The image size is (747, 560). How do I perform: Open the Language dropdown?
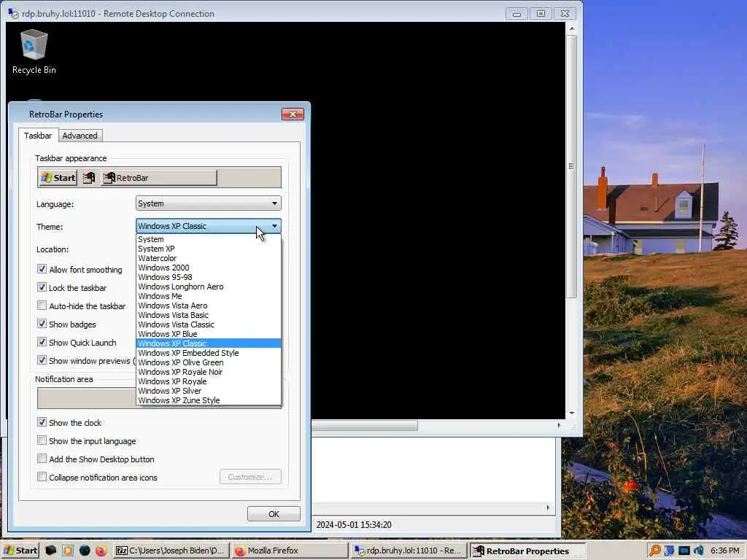(208, 203)
